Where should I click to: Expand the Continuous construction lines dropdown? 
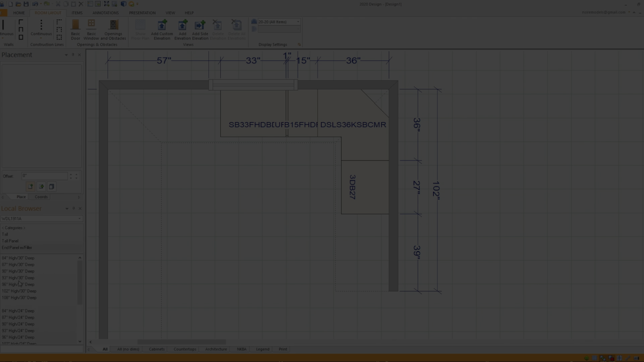[41, 38]
